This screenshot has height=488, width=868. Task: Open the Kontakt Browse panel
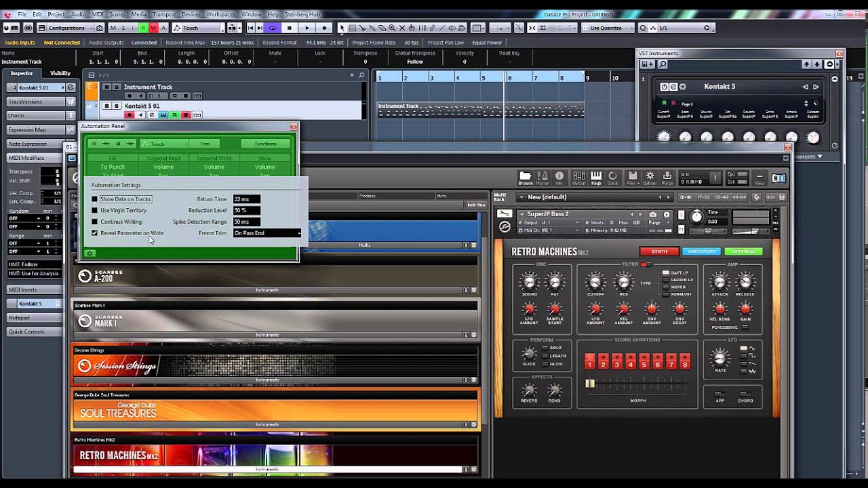(x=526, y=178)
